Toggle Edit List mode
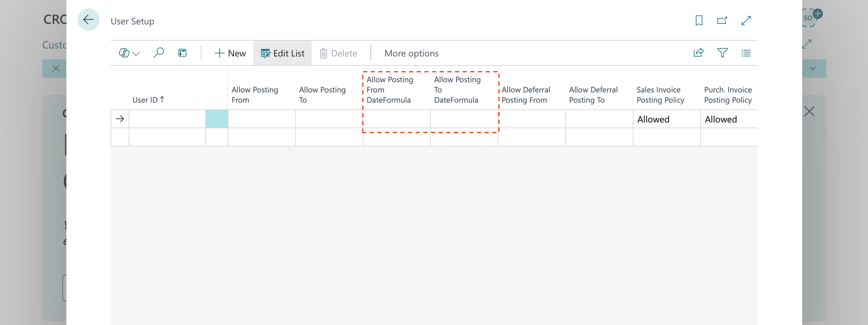Screen dimensions: 868x325 click(x=282, y=53)
